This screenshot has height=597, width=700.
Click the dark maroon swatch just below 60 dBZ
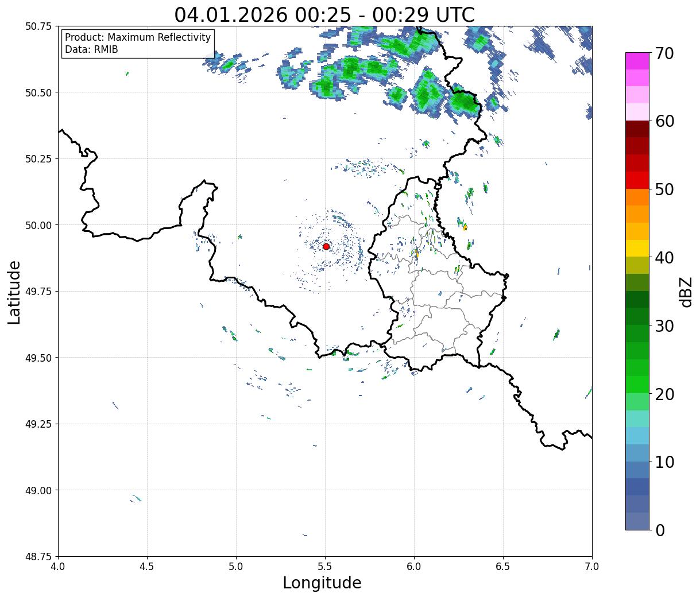coord(637,129)
